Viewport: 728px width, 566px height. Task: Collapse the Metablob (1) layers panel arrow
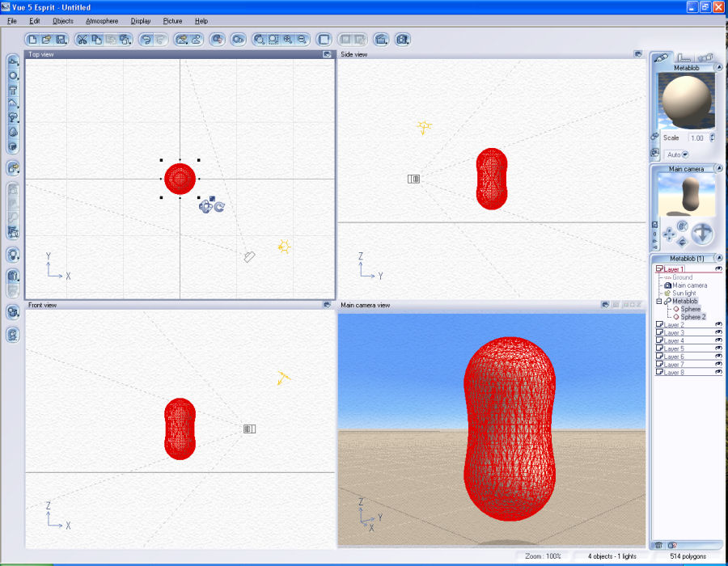point(719,257)
